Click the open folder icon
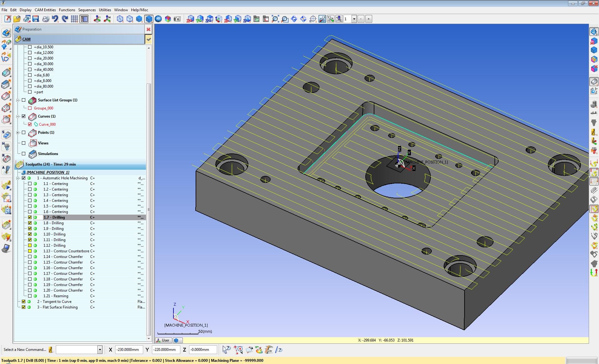The height and width of the screenshot is (364, 599). pyautogui.click(x=17, y=19)
